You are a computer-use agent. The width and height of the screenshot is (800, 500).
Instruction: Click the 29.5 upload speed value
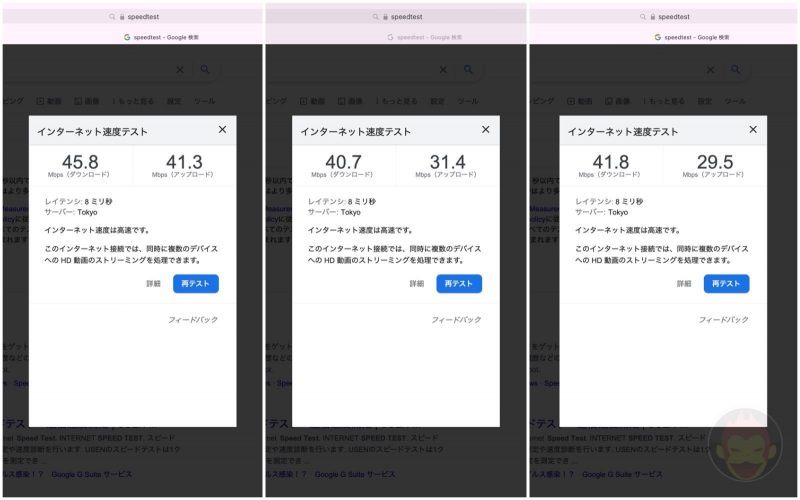(x=715, y=162)
